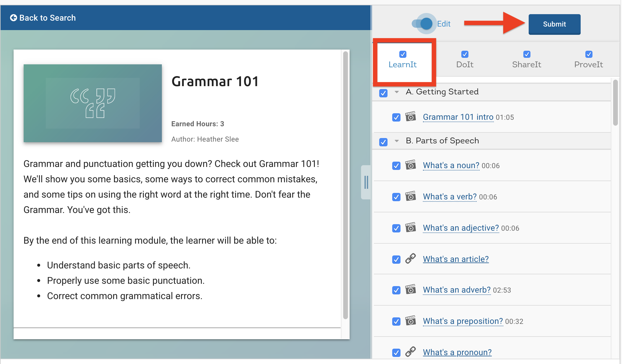Screen dimensions: 622x364
Task: Uncheck the ShareIt tab checkbox
Action: [527, 54]
